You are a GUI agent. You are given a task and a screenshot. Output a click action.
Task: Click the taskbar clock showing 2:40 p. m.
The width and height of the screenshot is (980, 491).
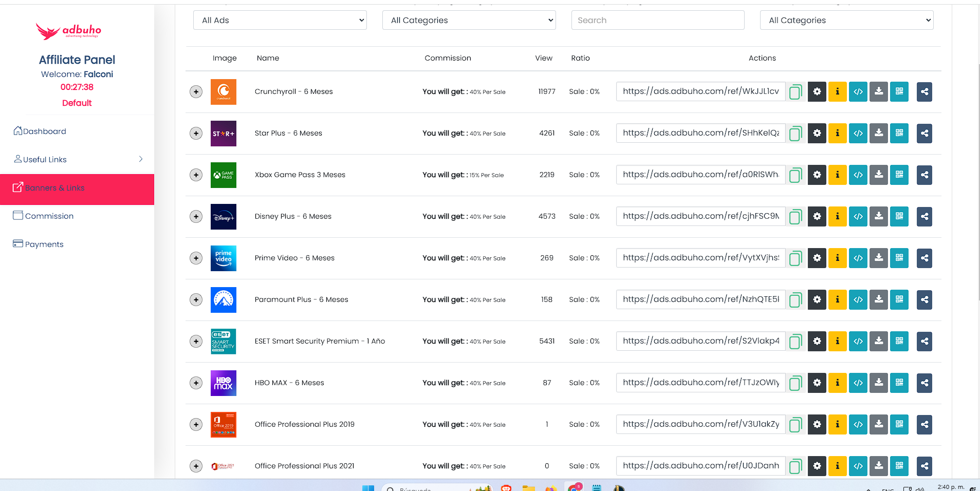(x=951, y=487)
